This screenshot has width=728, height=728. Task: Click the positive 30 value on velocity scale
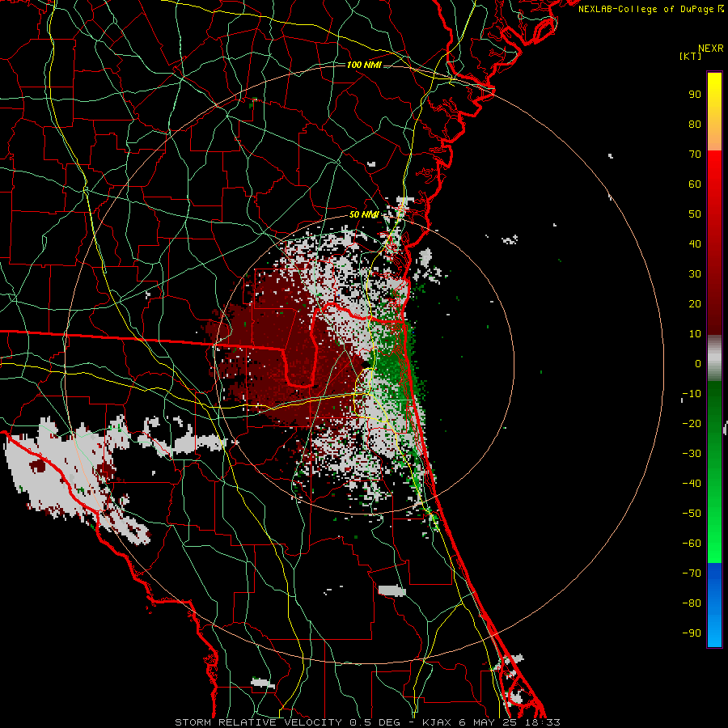pos(695,274)
